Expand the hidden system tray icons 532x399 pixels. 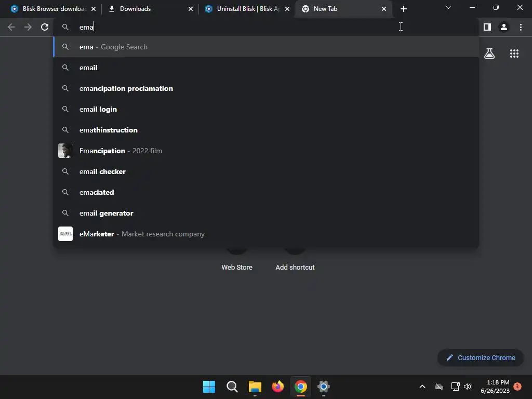click(422, 387)
